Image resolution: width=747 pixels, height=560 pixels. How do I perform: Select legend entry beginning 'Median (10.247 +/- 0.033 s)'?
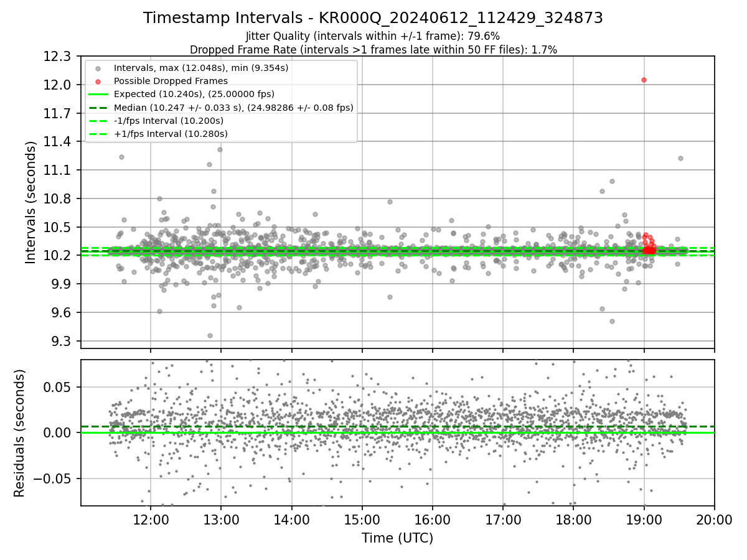(233, 108)
